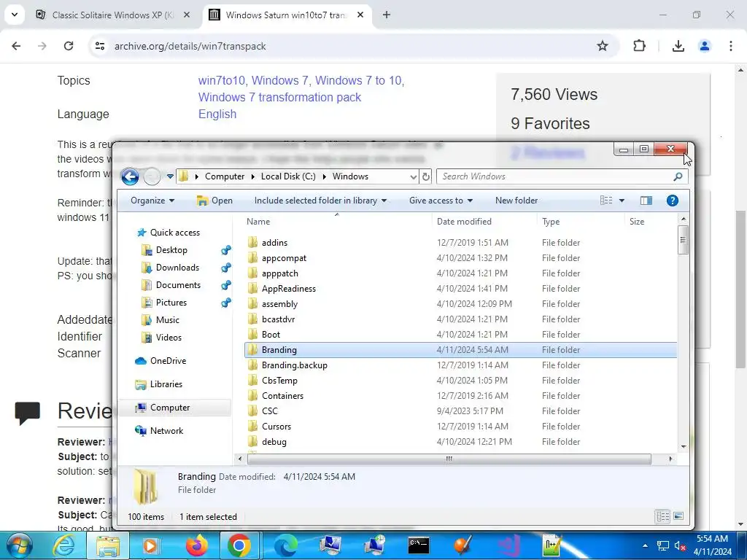This screenshot has width=747, height=560.
Task: Open Internet Explorer from taskbar
Action: click(x=63, y=545)
